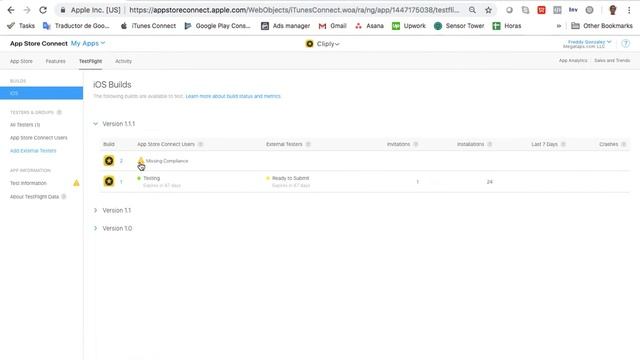Open the Gmail bookmark
640x360 pixels.
click(333, 26)
